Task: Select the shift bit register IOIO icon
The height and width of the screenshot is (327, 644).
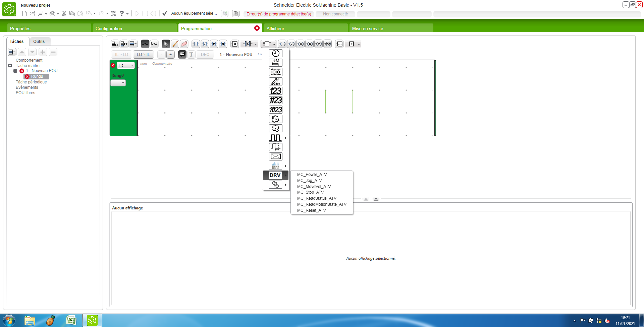Action: [x=275, y=72]
